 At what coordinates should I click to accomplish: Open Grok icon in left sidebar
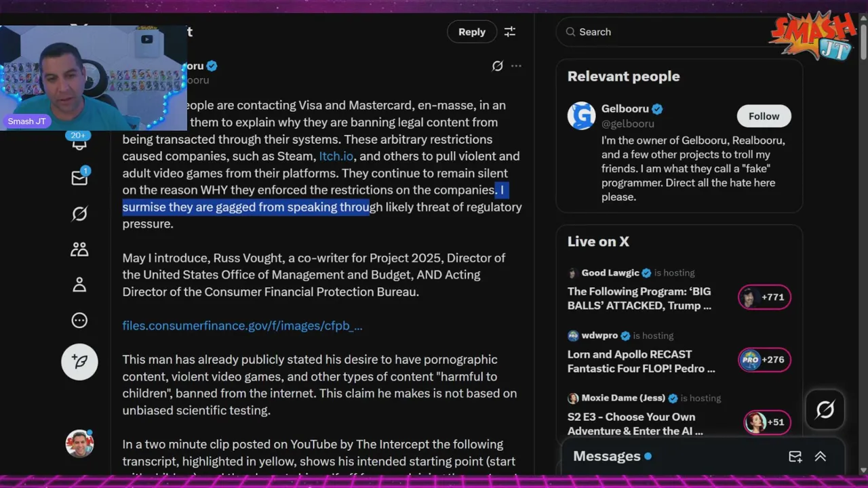79,214
